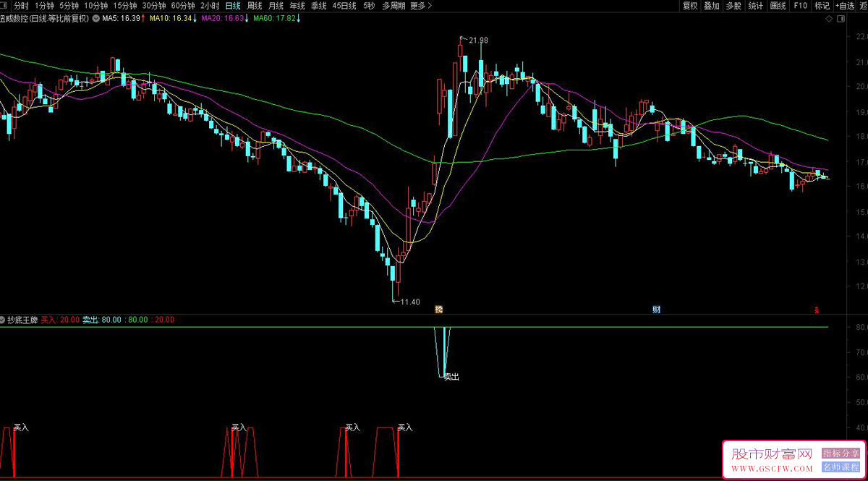Viewport: 868px width, 481px height.
Task: Click the 财 financial marker on timeline
Action: point(657,310)
